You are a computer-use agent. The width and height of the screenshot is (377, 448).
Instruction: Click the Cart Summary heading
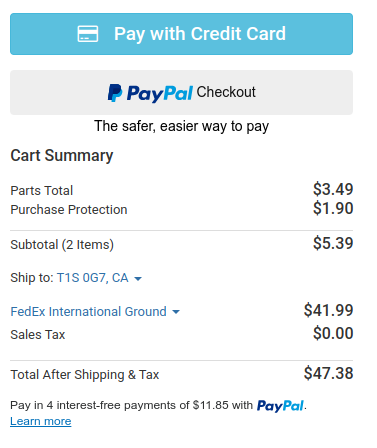62,156
